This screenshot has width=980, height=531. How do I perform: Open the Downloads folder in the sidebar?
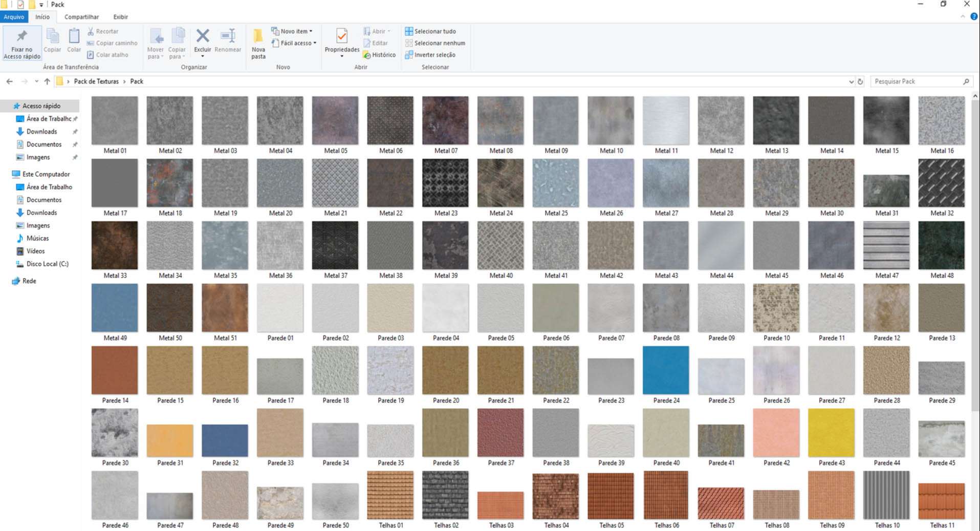42,131
